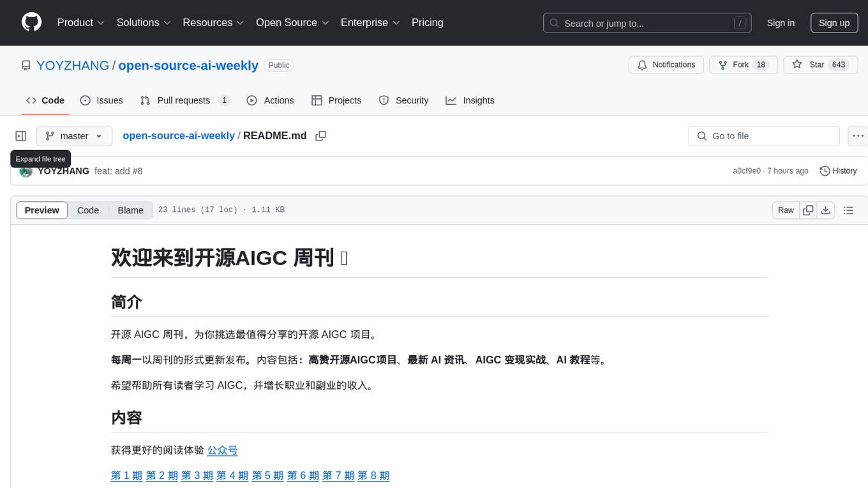This screenshot has width=868, height=488.
Task: Select the Preview view
Action: pos(42,210)
